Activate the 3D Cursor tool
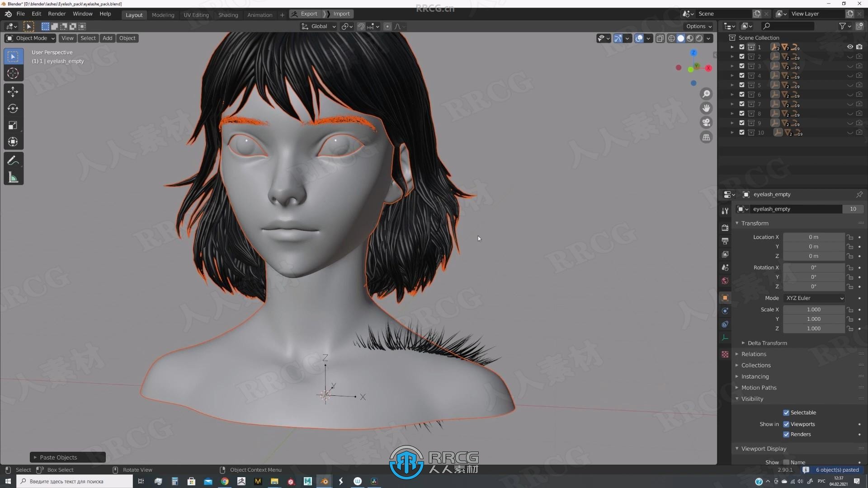This screenshot has width=868, height=488. [13, 74]
